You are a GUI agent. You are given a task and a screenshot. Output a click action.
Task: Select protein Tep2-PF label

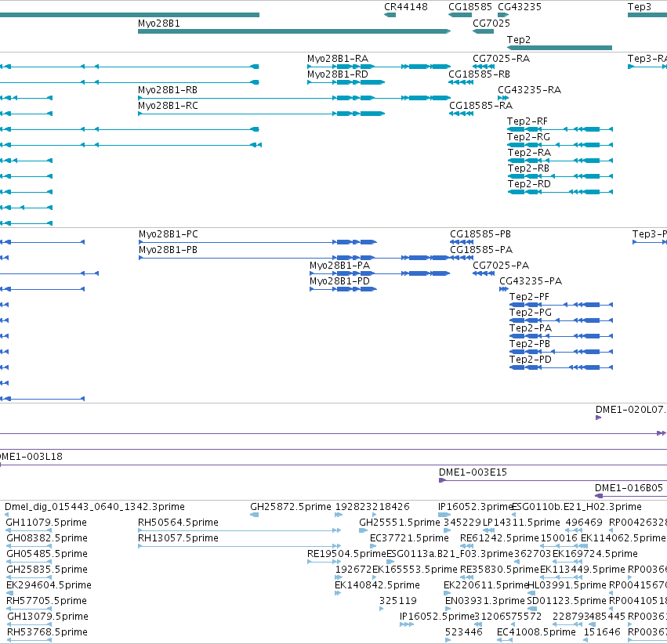529,297
